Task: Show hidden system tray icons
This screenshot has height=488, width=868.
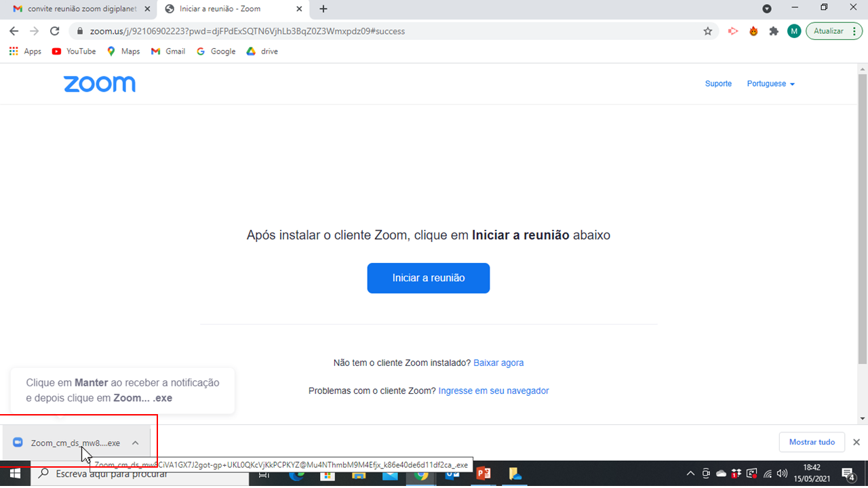Action: pos(690,474)
